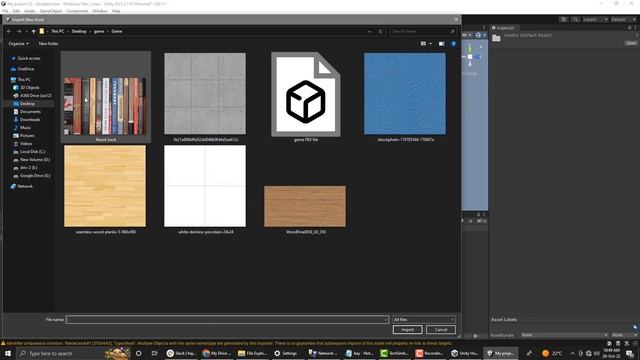Open Unity's Help menu
This screenshot has width=640, height=360.
click(x=116, y=11)
